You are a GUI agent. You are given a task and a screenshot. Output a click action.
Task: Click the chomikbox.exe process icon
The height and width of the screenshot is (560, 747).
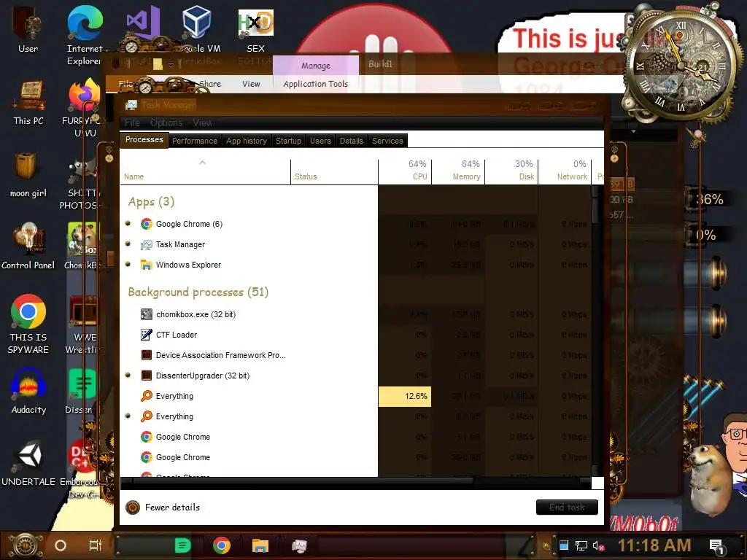click(x=146, y=314)
